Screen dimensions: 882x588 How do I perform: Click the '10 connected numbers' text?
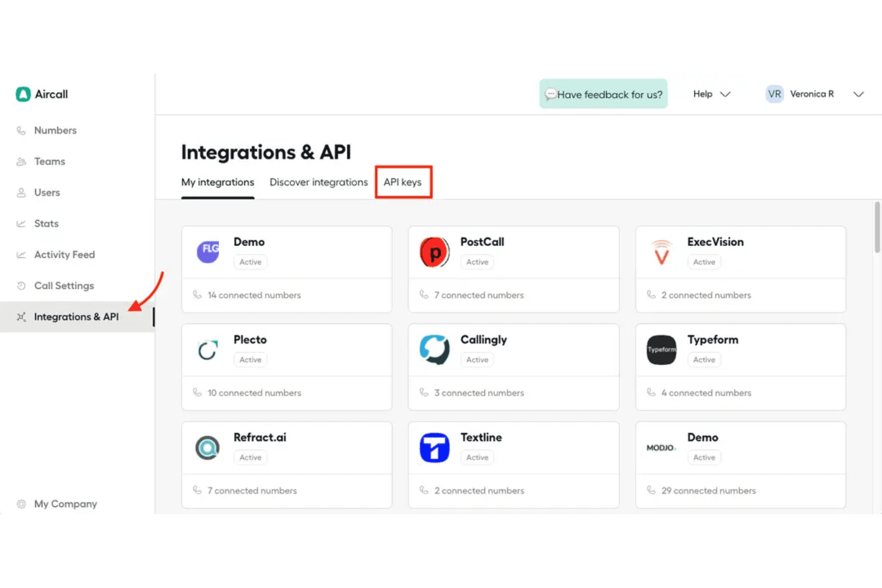tap(254, 393)
